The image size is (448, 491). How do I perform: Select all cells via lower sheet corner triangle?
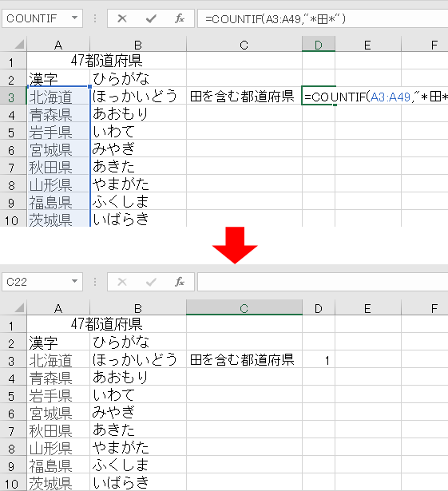click(x=19, y=308)
